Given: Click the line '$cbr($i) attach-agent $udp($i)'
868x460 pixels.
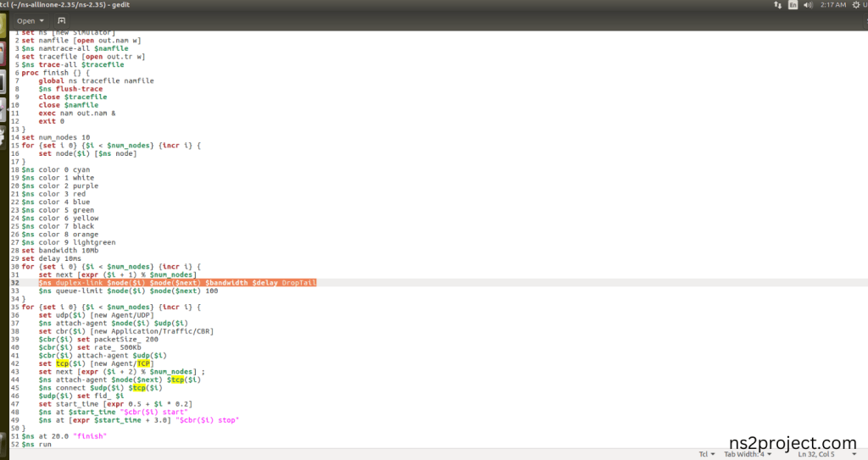Looking at the screenshot, I should click(103, 356).
